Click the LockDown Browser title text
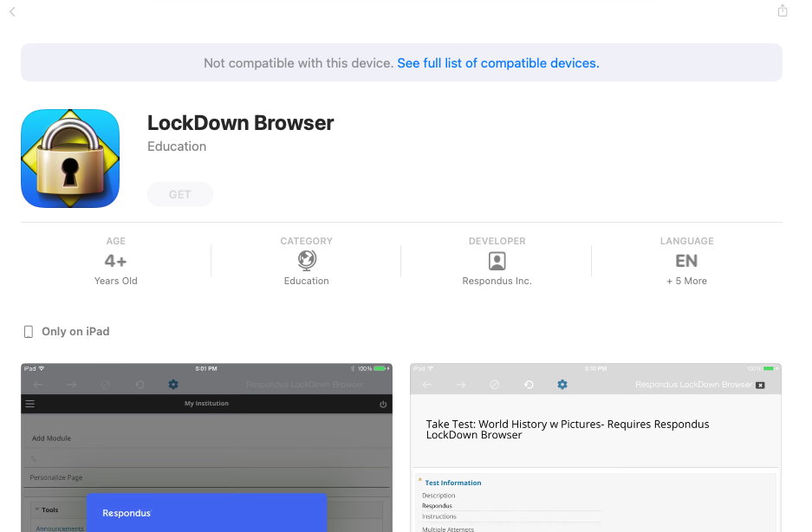Screen dimensions: 812x532 [241, 123]
